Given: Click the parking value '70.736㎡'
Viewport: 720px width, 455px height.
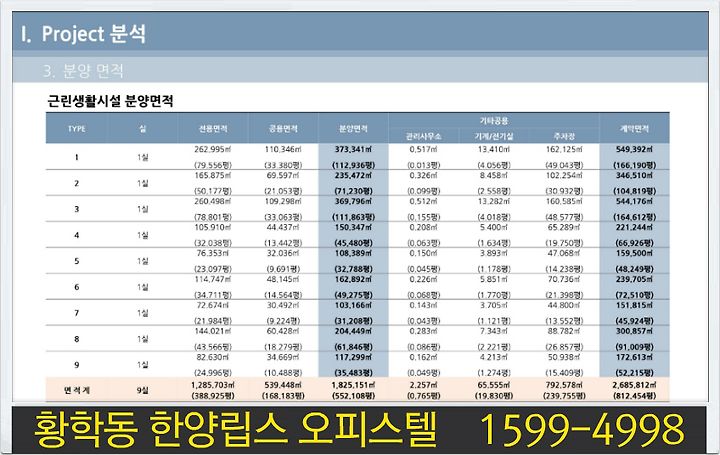Looking at the screenshot, I should coord(564,279).
